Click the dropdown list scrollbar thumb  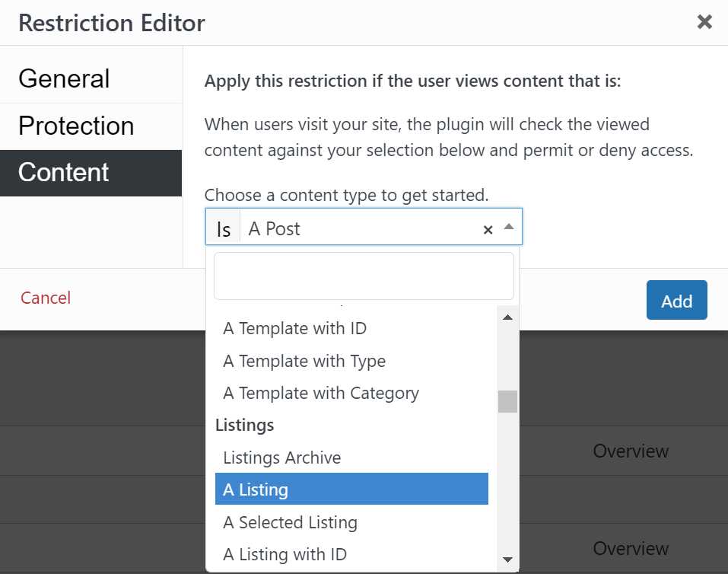coord(507,401)
